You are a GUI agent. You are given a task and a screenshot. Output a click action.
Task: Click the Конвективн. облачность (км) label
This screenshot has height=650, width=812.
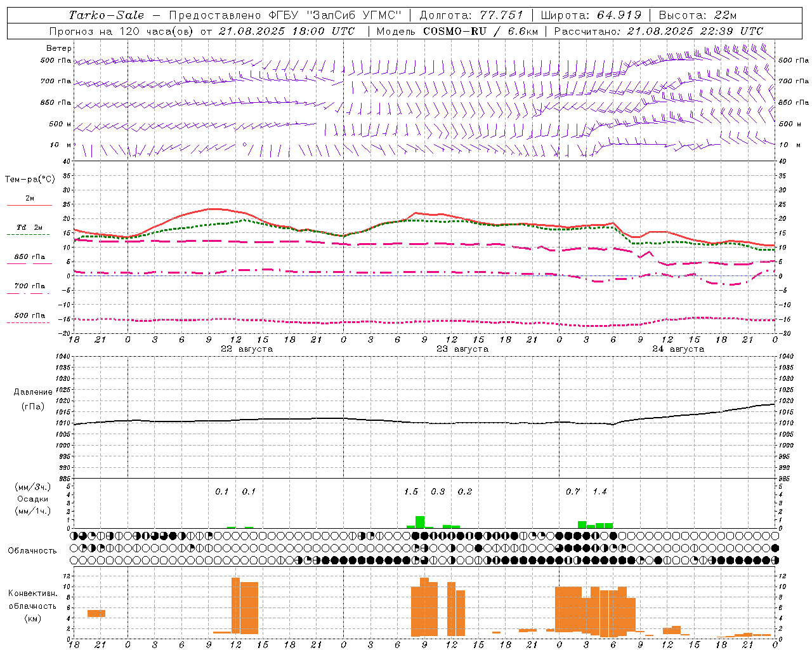[x=32, y=606]
